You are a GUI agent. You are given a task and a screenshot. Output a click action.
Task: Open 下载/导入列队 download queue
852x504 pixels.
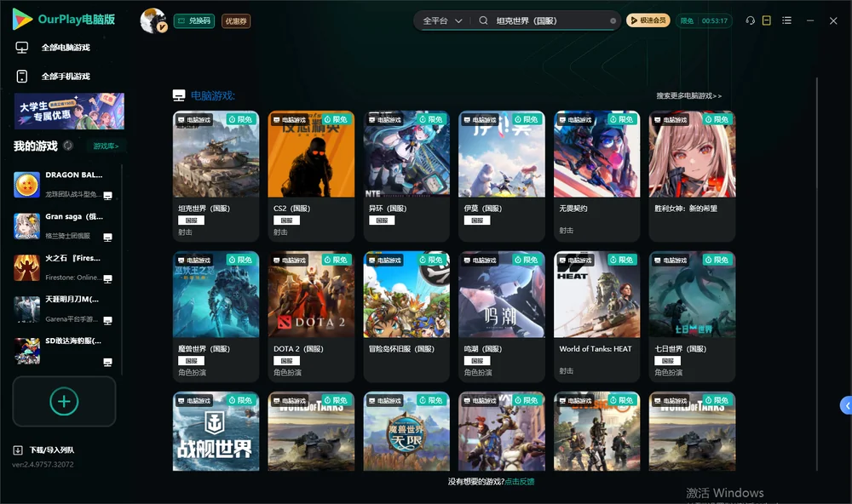click(44, 450)
